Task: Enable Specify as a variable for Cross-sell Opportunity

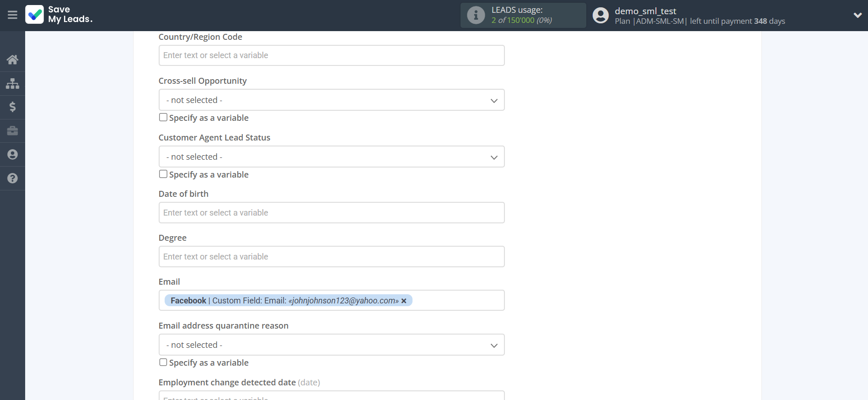Action: tap(163, 117)
